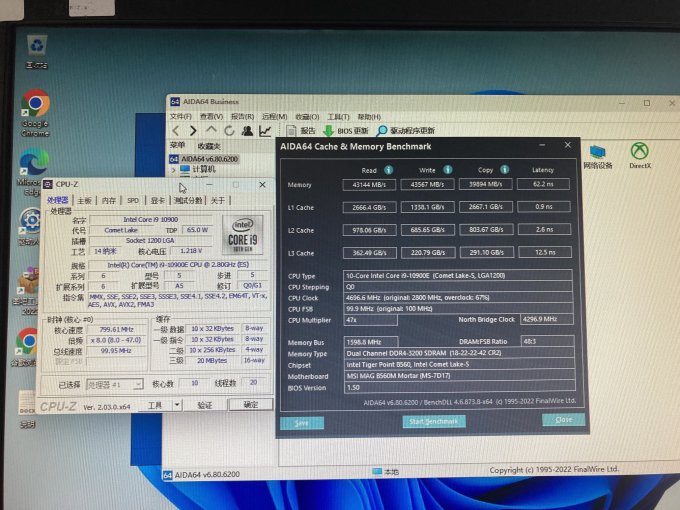Click the Memory Read value 43144 MB/s
The image size is (680, 510).
[369, 185]
